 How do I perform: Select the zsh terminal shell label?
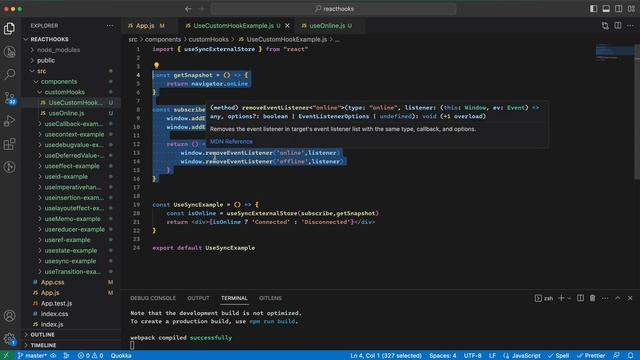pyautogui.click(x=544, y=298)
